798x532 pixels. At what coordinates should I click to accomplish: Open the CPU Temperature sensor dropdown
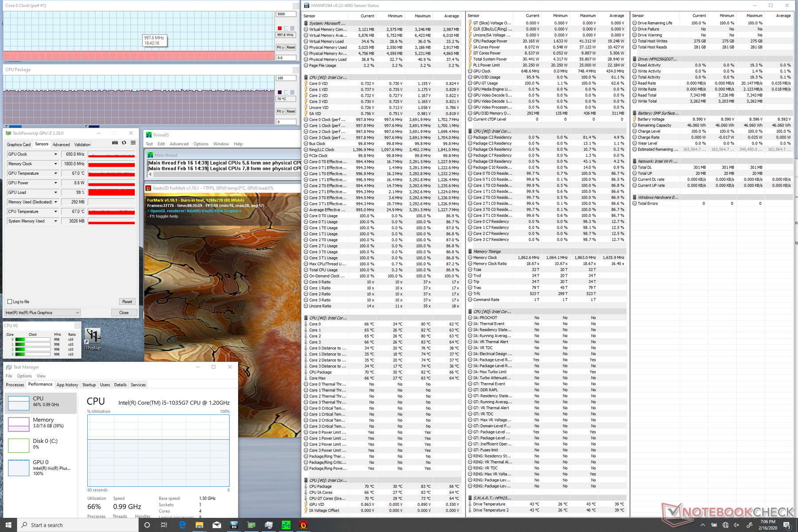point(56,211)
